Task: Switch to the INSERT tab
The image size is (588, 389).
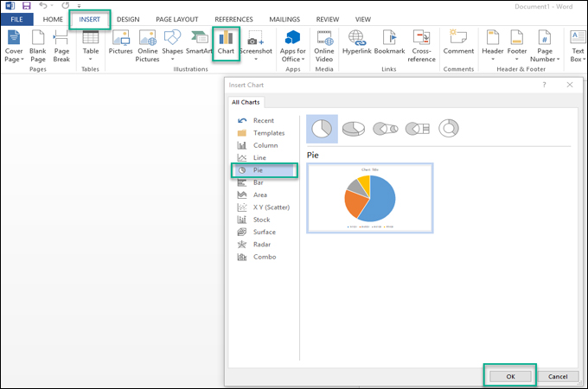Action: [x=90, y=20]
